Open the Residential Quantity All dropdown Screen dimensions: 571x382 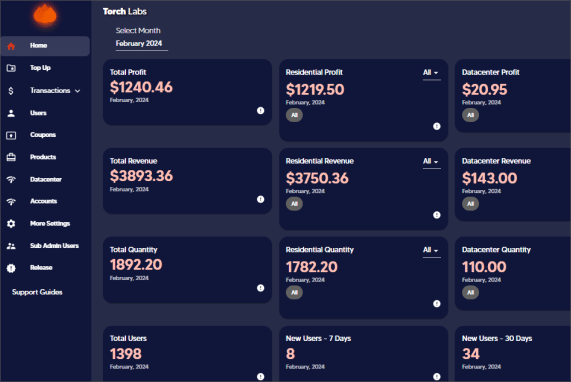click(x=432, y=251)
